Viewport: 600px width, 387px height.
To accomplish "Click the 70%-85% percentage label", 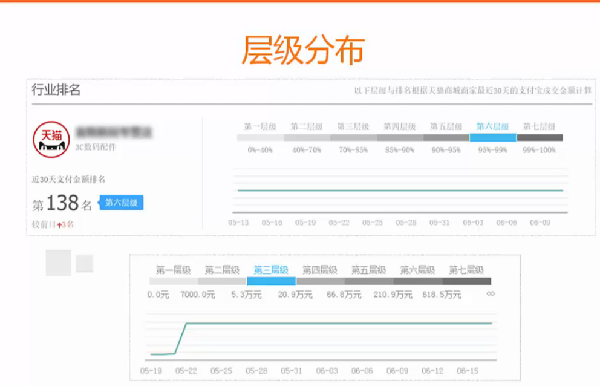I will pos(353,150).
